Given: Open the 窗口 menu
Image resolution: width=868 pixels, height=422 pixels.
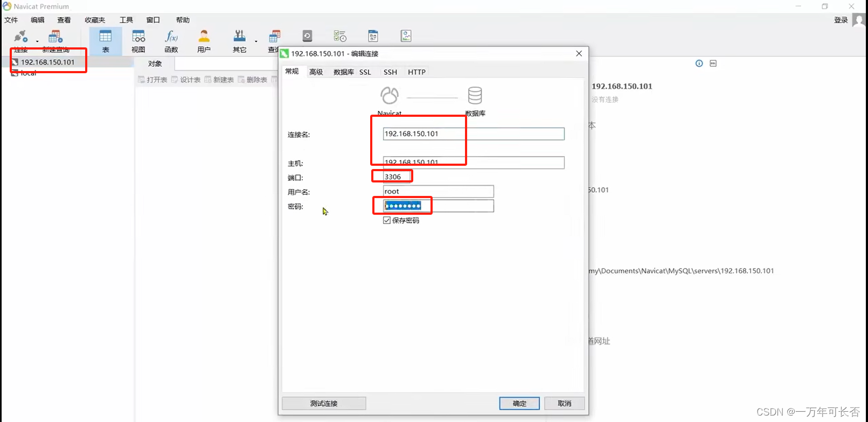Looking at the screenshot, I should tap(153, 20).
